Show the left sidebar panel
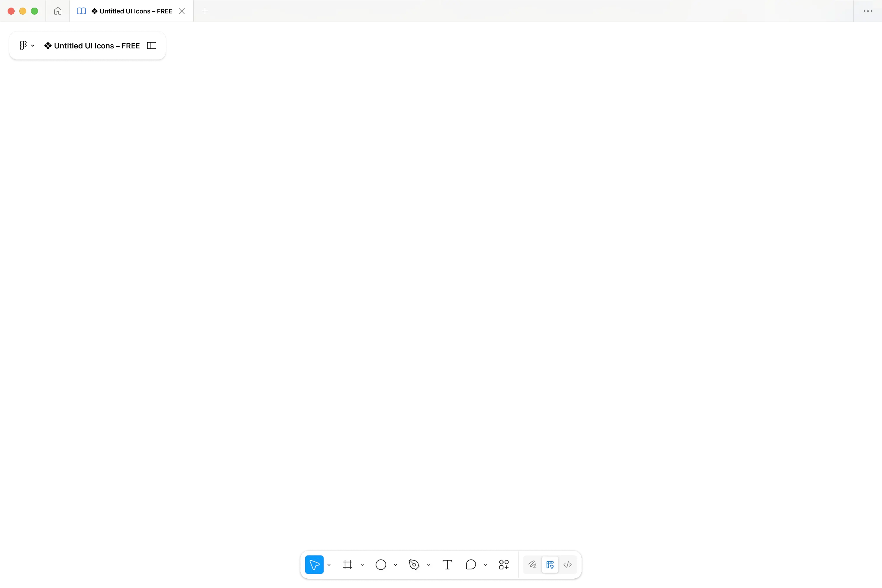Screen dimensions: 882x588 click(x=151, y=45)
